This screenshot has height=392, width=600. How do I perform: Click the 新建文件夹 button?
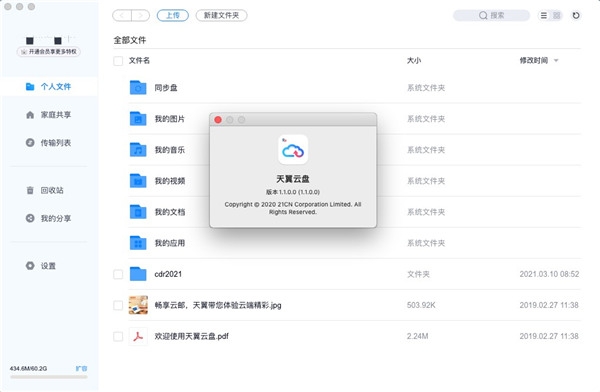(x=221, y=15)
